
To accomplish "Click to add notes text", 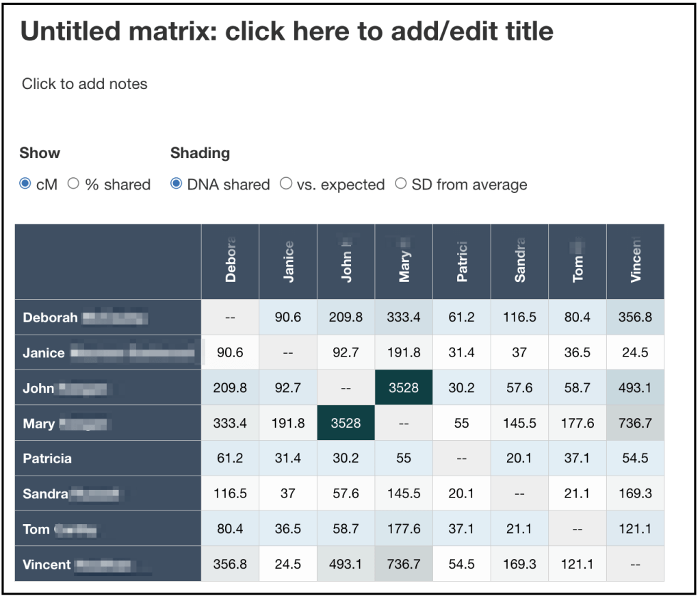I will tap(85, 84).
